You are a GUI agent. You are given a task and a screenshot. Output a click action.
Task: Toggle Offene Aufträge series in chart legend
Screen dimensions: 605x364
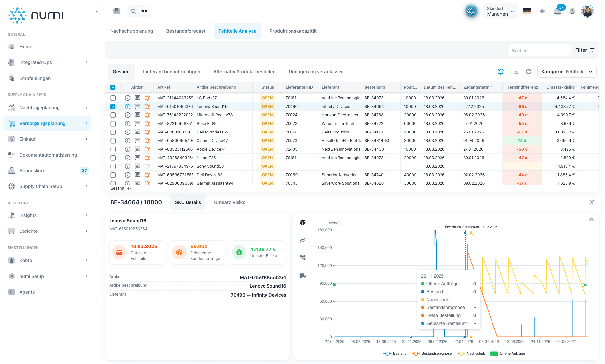(x=508, y=353)
